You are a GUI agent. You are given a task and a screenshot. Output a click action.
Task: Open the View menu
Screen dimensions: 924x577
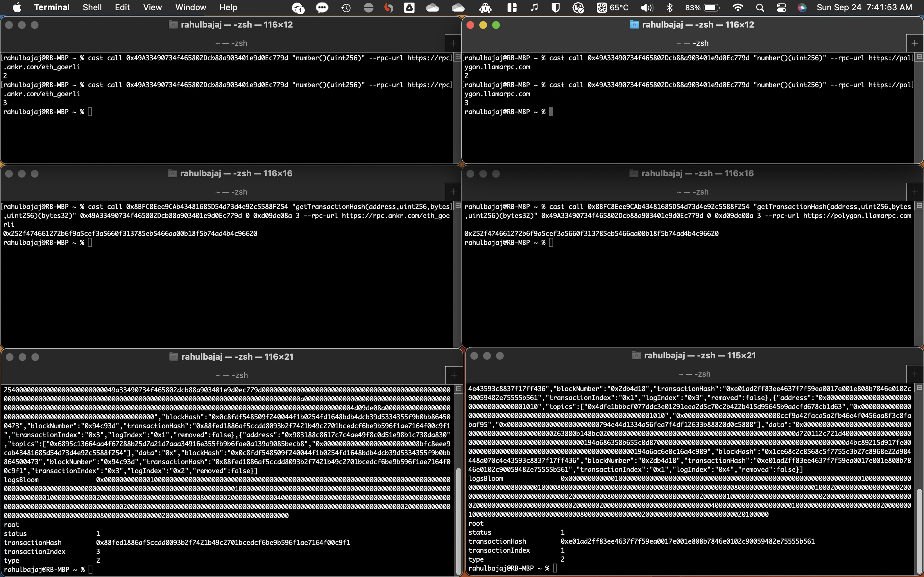(152, 8)
